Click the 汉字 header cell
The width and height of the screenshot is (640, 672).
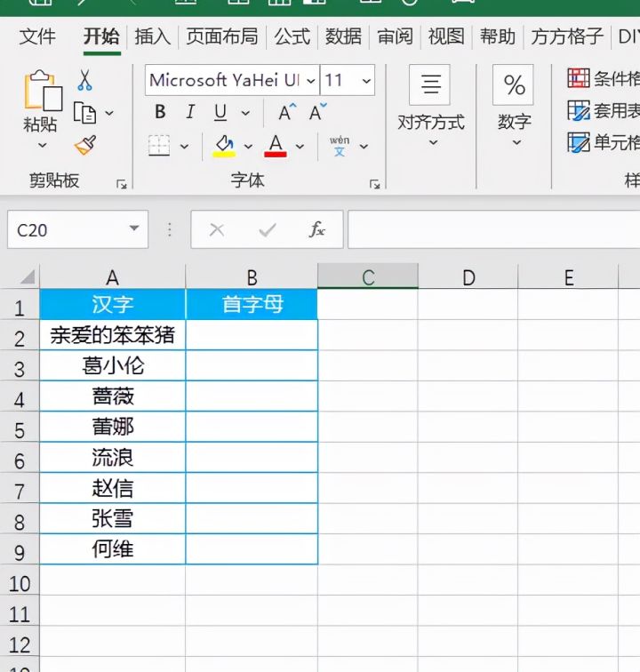tap(112, 304)
